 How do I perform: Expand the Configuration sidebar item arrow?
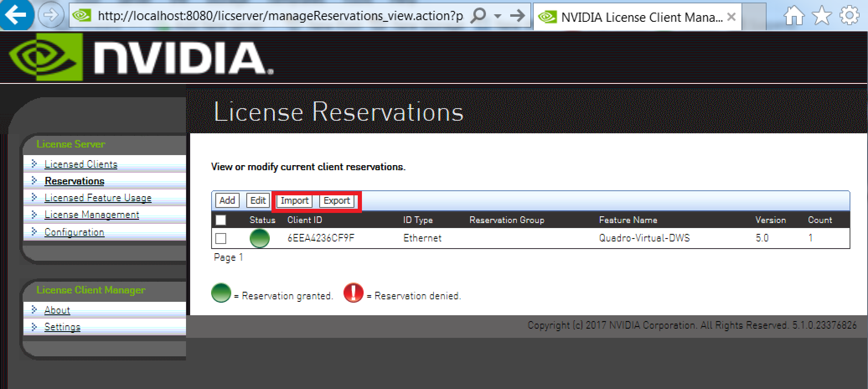click(34, 231)
